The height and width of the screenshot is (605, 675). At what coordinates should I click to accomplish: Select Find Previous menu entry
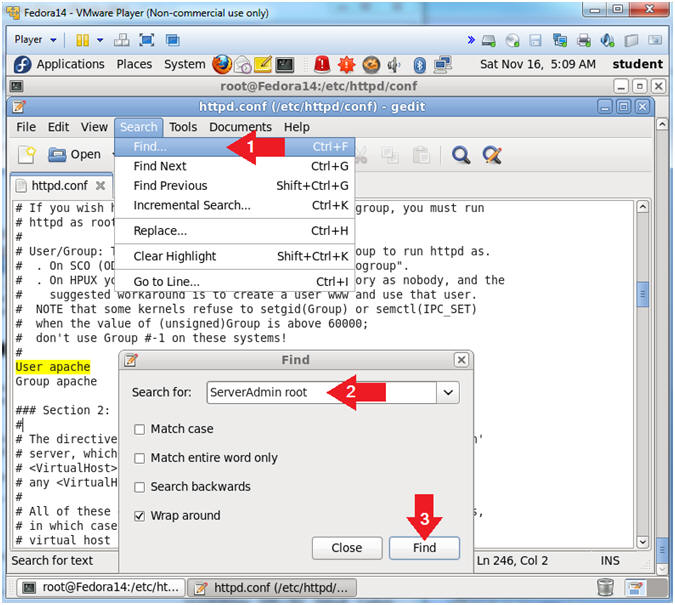235,186
